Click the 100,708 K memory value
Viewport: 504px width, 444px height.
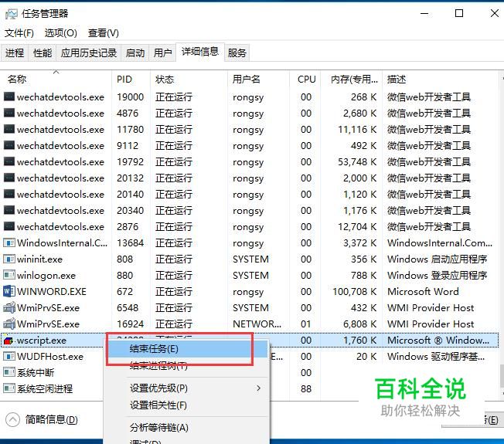pyautogui.click(x=354, y=292)
